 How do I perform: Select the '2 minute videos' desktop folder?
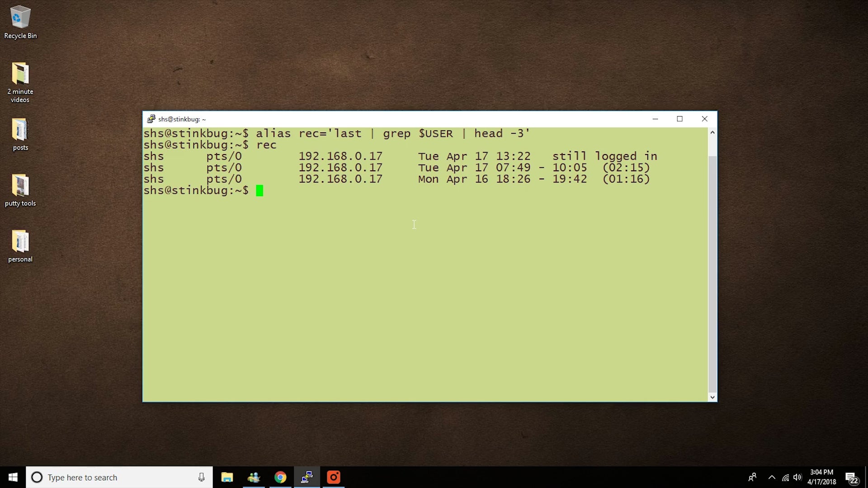[20, 82]
